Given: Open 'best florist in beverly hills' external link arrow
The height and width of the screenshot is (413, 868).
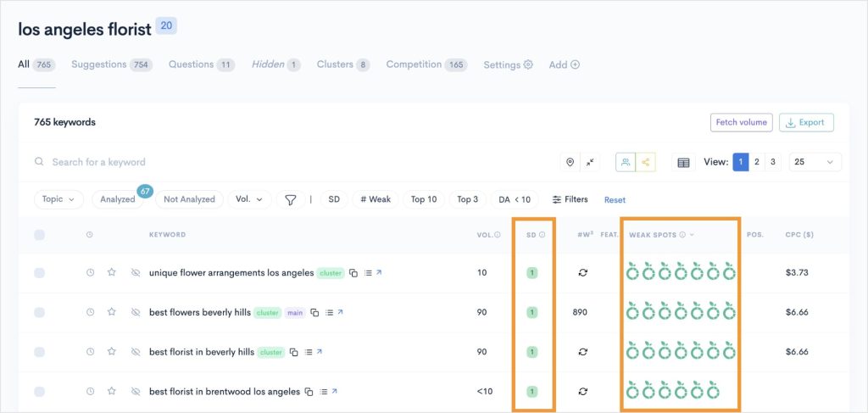Looking at the screenshot, I should (x=319, y=352).
